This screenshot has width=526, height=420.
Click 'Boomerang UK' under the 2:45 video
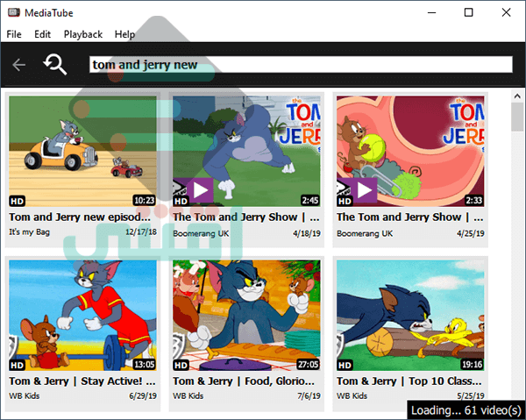point(201,233)
